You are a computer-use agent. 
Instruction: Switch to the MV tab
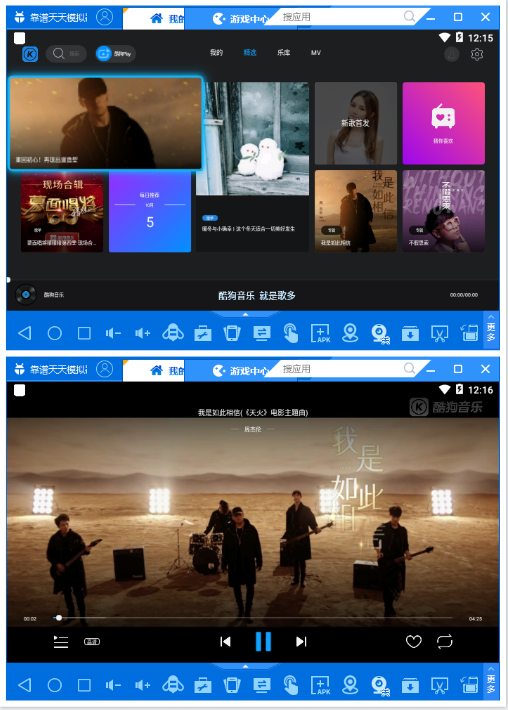point(316,53)
